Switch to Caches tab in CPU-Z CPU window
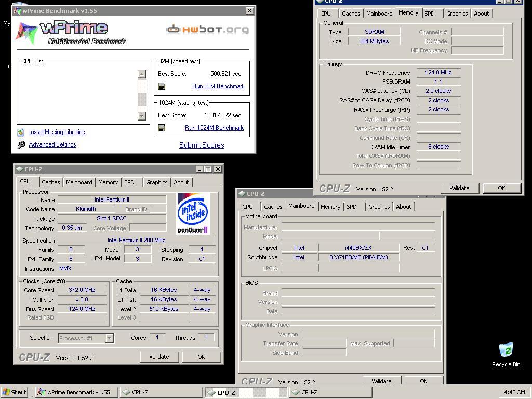The image size is (532, 399). coord(51,182)
